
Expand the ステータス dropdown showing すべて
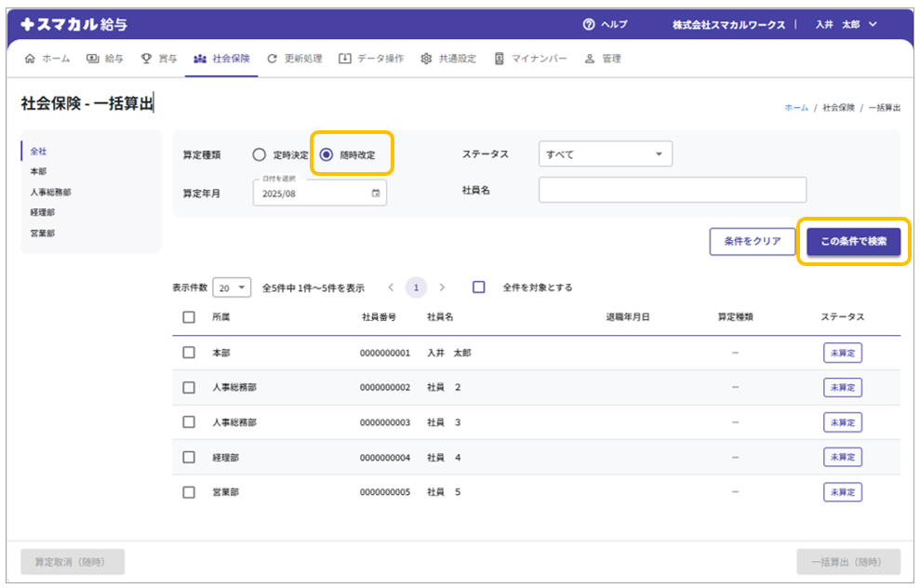[605, 154]
